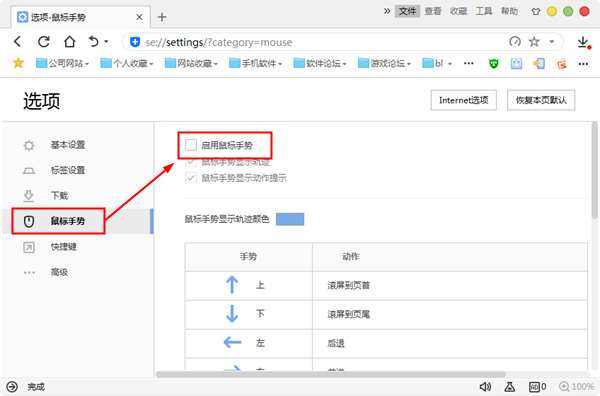Click the orange S extension icon
The image size is (600, 396).
click(x=561, y=64)
